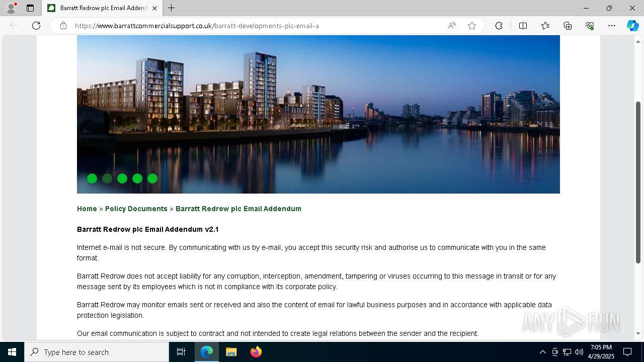The height and width of the screenshot is (362, 644).
Task: Open a new tab with plus button
Action: pos(172,8)
